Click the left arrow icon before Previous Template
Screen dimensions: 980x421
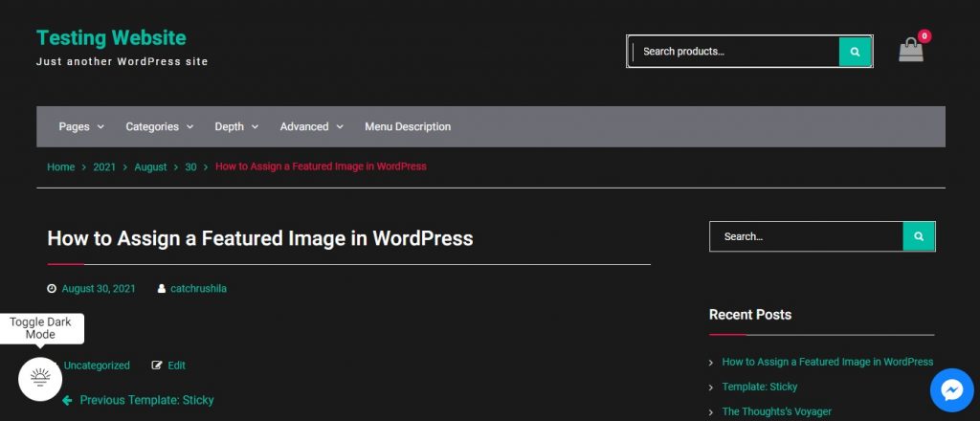pos(68,400)
